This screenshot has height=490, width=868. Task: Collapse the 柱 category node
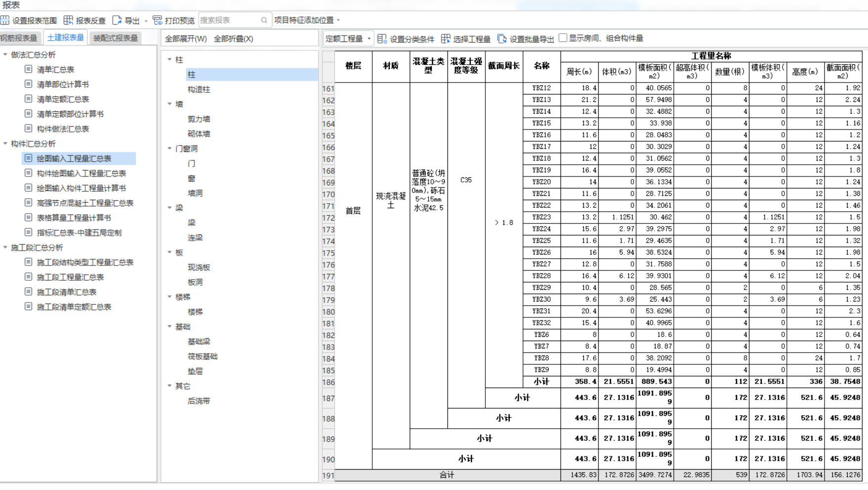pyautogui.click(x=170, y=59)
